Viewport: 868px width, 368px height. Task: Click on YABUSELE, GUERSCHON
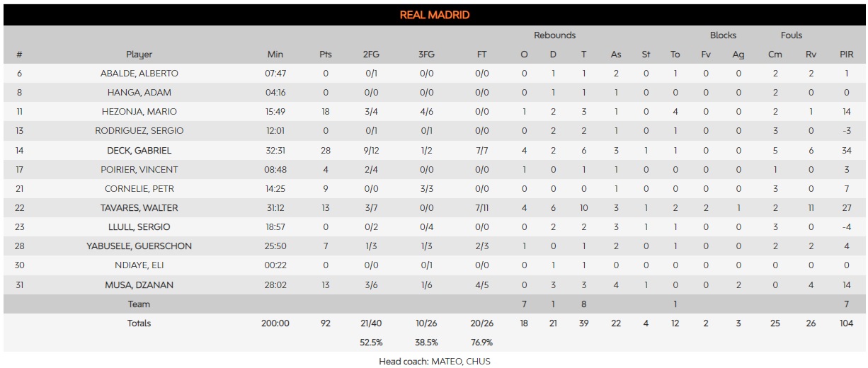click(139, 246)
